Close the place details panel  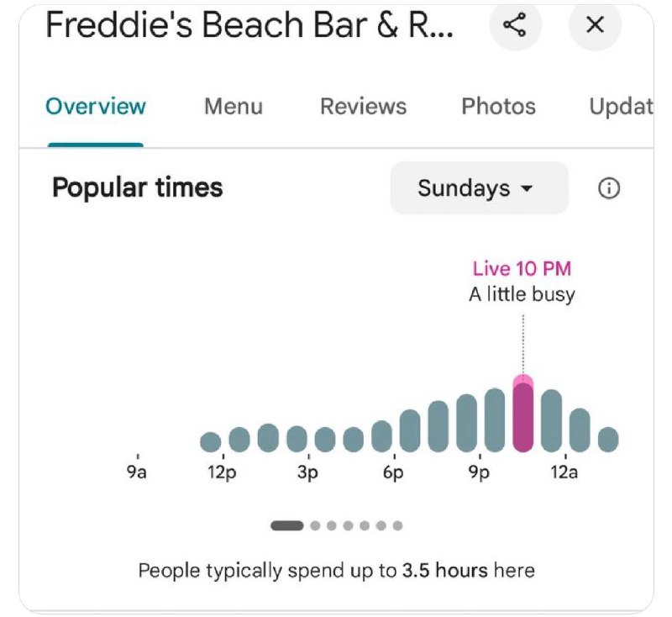(x=595, y=25)
